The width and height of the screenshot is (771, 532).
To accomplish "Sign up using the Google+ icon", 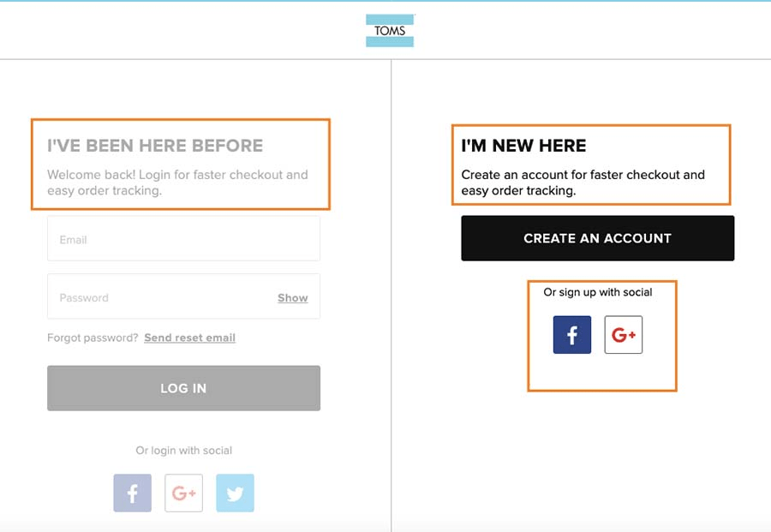I will (623, 335).
